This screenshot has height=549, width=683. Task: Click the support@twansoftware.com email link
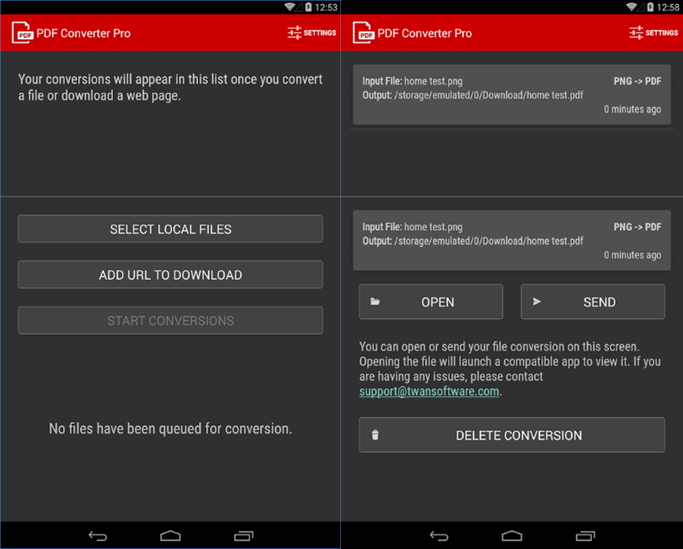tap(429, 391)
